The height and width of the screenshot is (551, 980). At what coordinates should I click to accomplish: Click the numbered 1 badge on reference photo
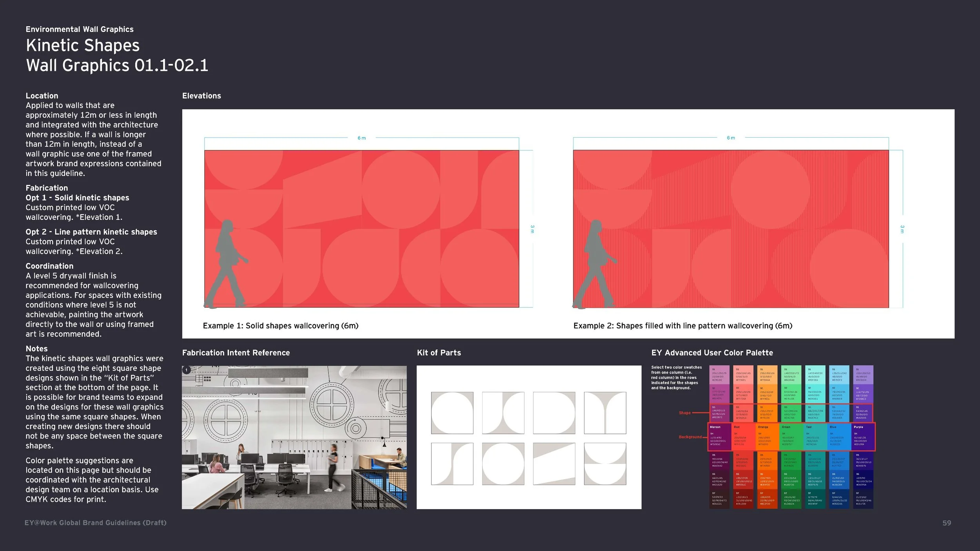coord(187,370)
